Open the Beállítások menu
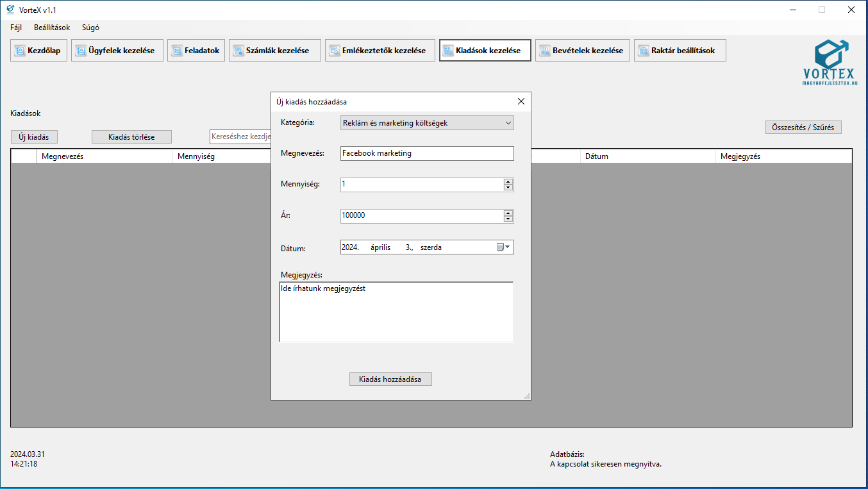The image size is (868, 489). tap(52, 28)
